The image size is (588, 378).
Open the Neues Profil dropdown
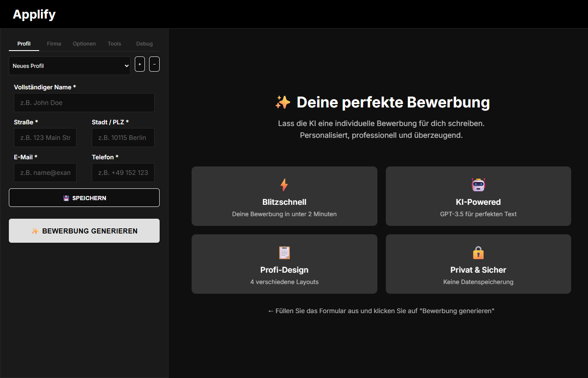pyautogui.click(x=69, y=66)
